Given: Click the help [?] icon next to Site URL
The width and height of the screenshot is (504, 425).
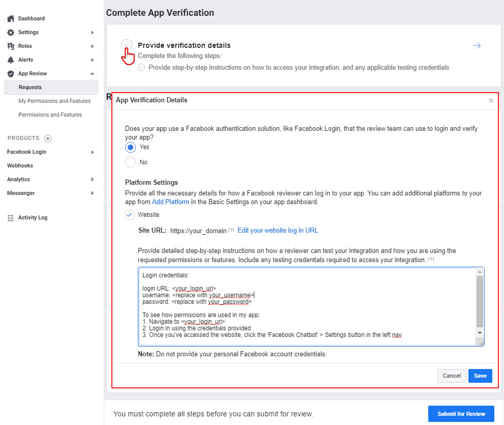Looking at the screenshot, I should click(231, 230).
